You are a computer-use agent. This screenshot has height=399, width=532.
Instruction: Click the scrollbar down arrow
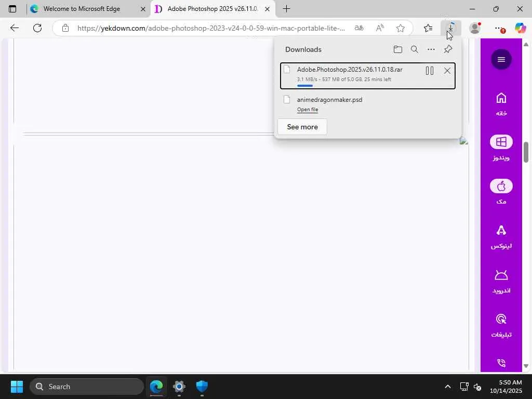click(x=526, y=366)
